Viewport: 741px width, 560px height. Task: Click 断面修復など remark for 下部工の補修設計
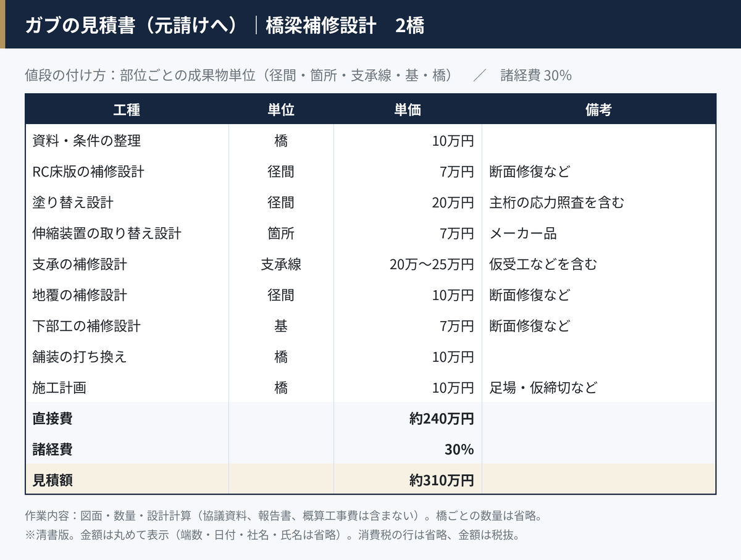(x=530, y=326)
